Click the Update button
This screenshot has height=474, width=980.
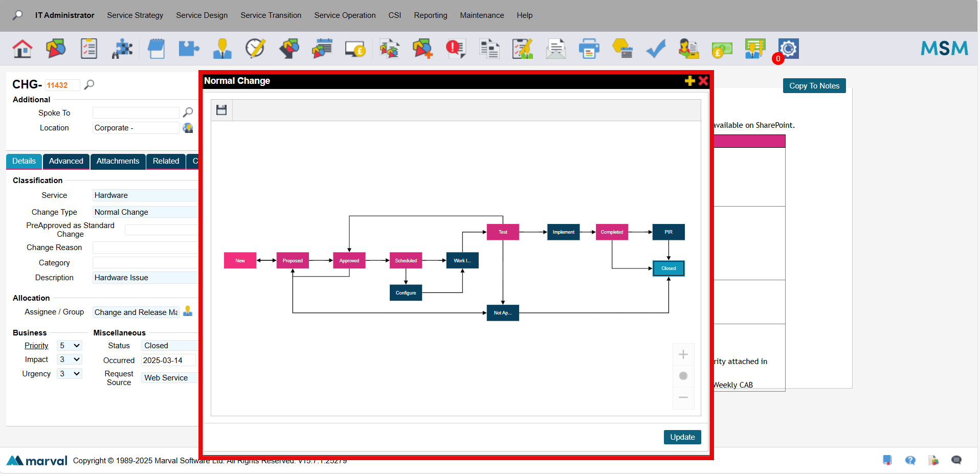coord(682,437)
